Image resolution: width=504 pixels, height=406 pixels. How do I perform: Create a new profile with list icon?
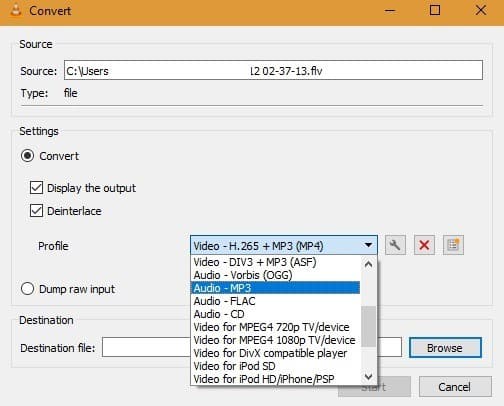coord(453,245)
